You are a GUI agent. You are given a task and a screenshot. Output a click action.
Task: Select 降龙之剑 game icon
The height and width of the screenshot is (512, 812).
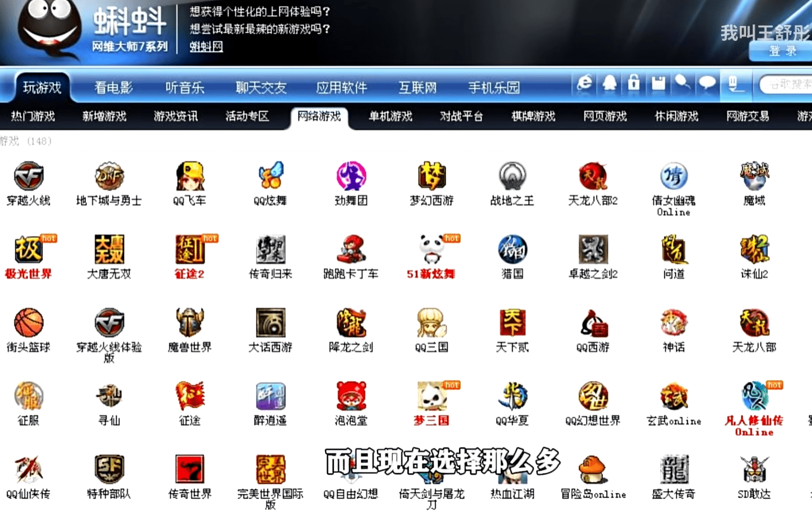click(x=351, y=322)
